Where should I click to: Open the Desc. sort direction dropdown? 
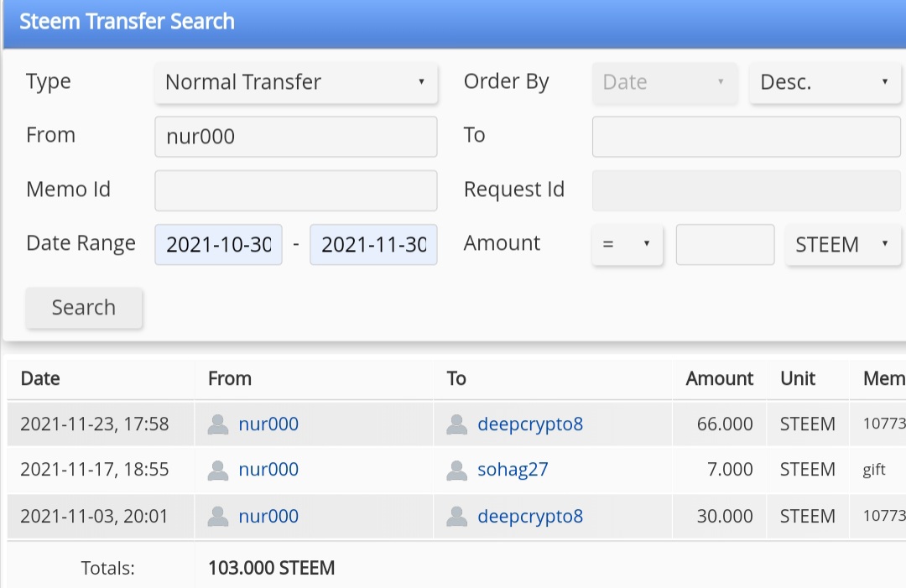(x=825, y=82)
